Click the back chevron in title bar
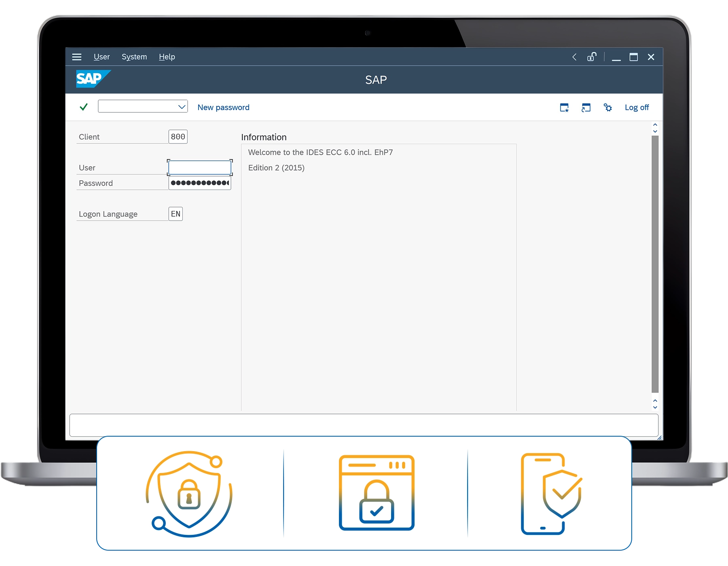The width and height of the screenshot is (728, 566). coord(574,57)
